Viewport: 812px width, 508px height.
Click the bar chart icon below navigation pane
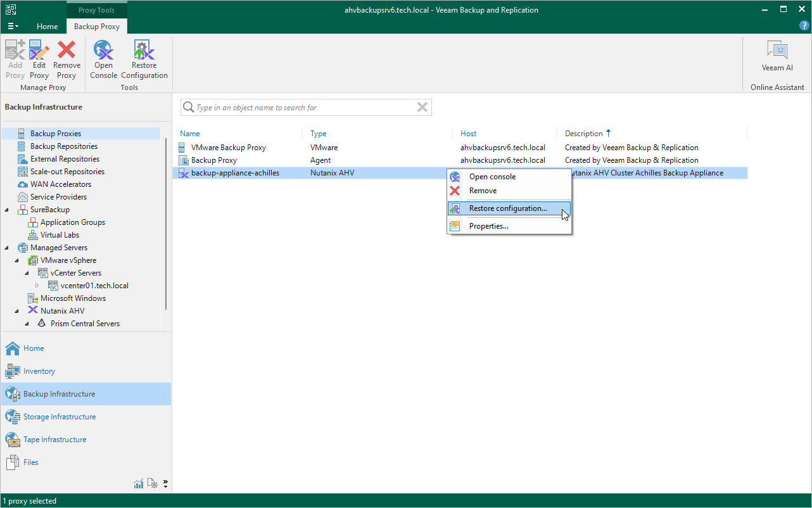click(x=139, y=484)
